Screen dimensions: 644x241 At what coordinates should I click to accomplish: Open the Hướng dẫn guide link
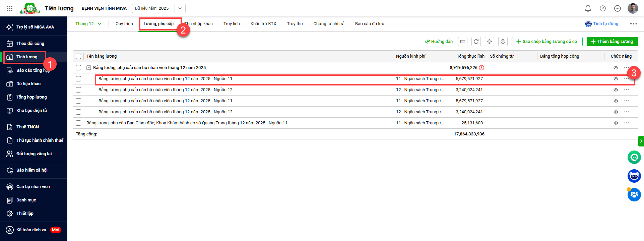coord(439,42)
